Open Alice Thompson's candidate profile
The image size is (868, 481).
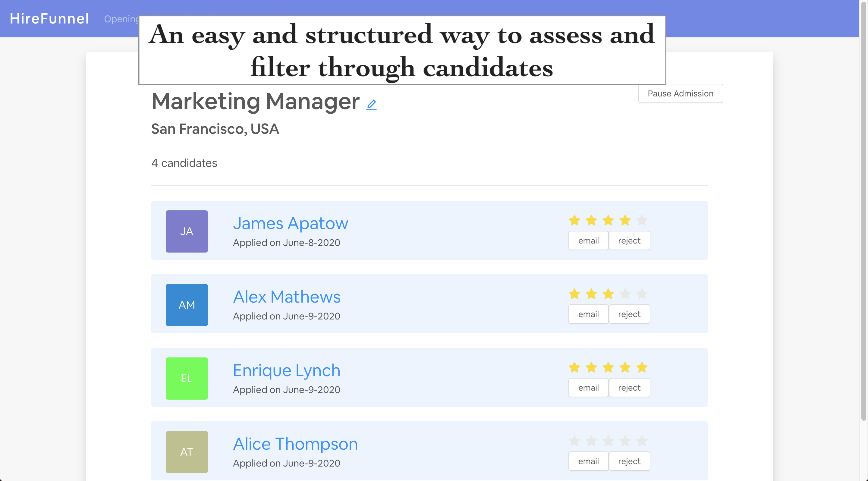point(295,444)
